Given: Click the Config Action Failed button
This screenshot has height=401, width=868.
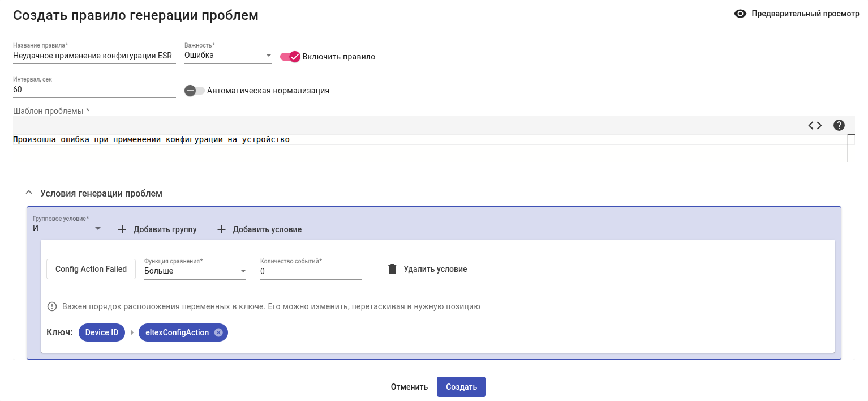Looking at the screenshot, I should 91,269.
